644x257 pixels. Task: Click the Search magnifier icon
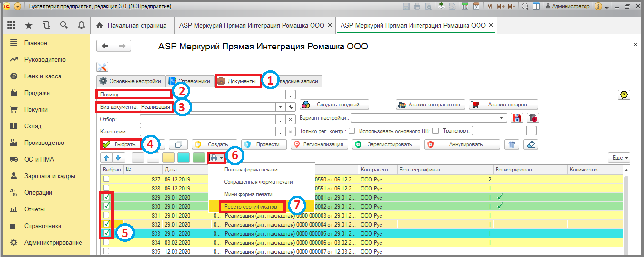pos(64,25)
